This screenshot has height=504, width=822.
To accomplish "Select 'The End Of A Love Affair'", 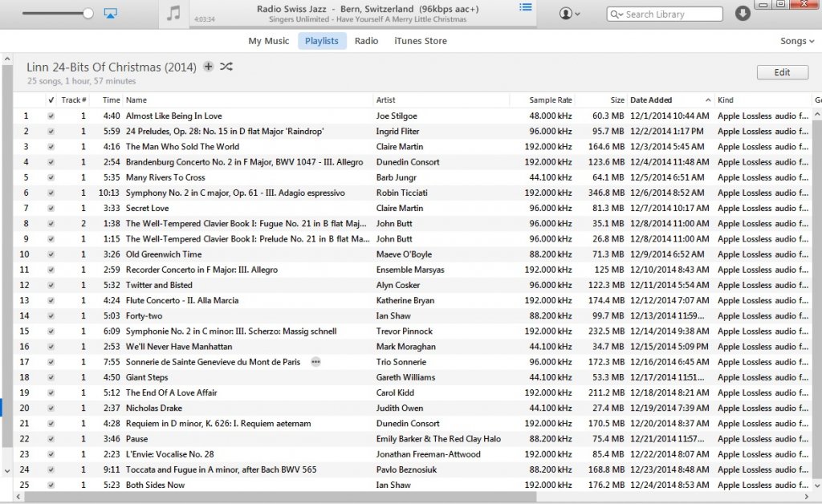I will (172, 393).
